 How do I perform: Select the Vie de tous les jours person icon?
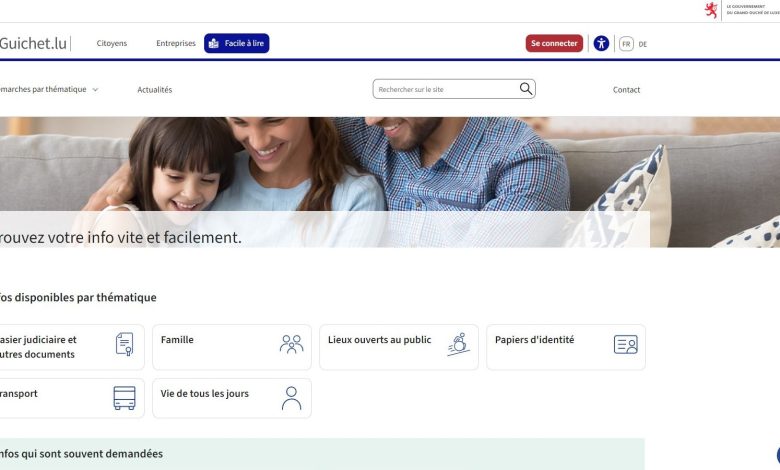(x=292, y=398)
